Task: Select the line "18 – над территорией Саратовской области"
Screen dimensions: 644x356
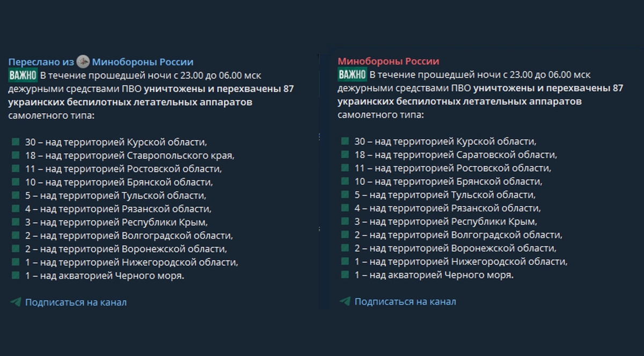Action: point(456,155)
